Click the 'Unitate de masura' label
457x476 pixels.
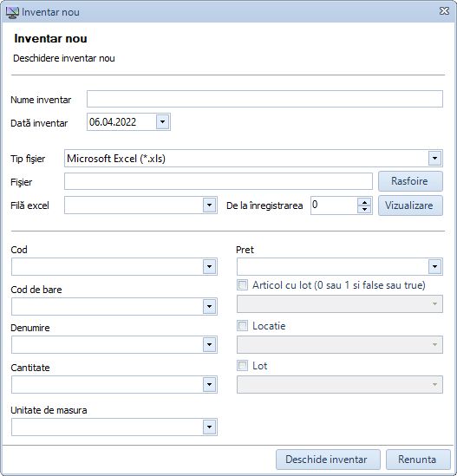click(49, 410)
